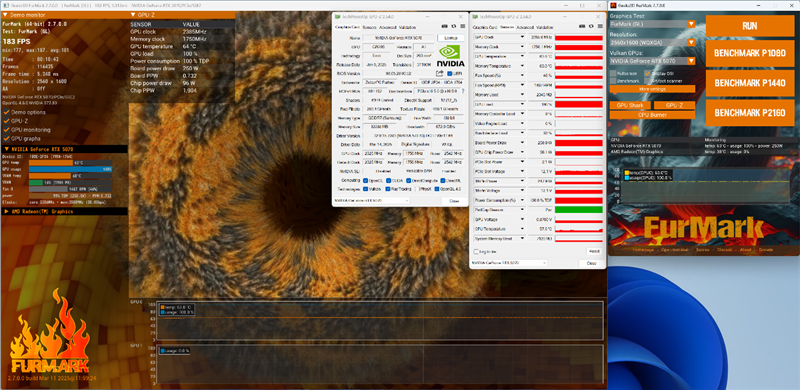Viewport: 800px width, 390px height.
Task: Open Validation tab in Sensors GPU-Z window
Action: pos(545,27)
